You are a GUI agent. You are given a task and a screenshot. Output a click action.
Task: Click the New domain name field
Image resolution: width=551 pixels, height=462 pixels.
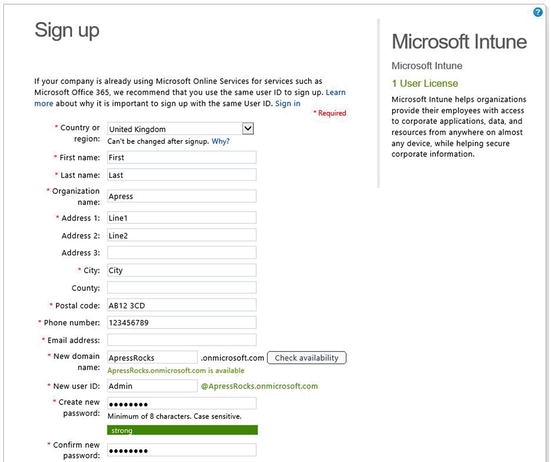point(152,358)
